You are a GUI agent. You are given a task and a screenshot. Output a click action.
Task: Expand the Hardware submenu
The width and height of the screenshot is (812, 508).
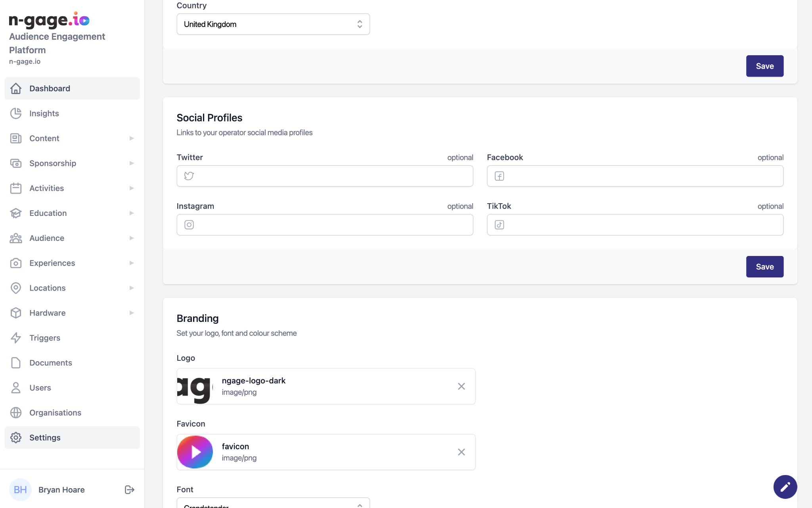(131, 313)
